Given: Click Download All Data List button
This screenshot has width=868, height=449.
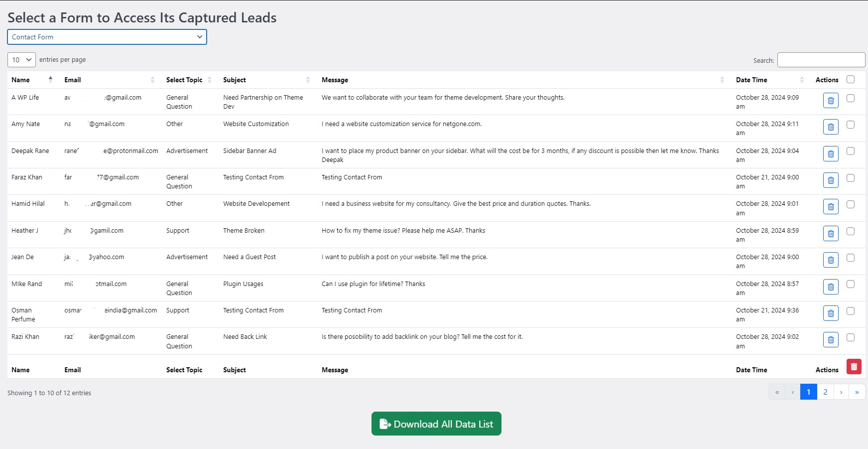Looking at the screenshot, I should pyautogui.click(x=436, y=424).
